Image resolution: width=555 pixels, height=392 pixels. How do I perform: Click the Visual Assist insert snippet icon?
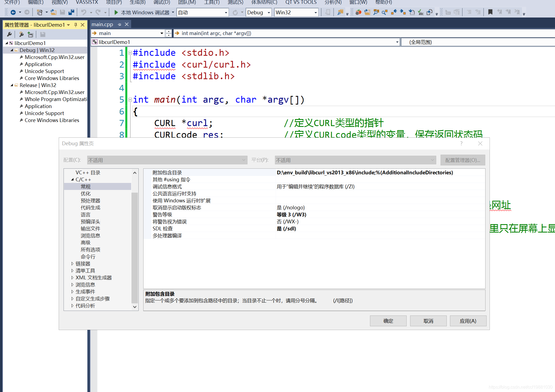412,12
